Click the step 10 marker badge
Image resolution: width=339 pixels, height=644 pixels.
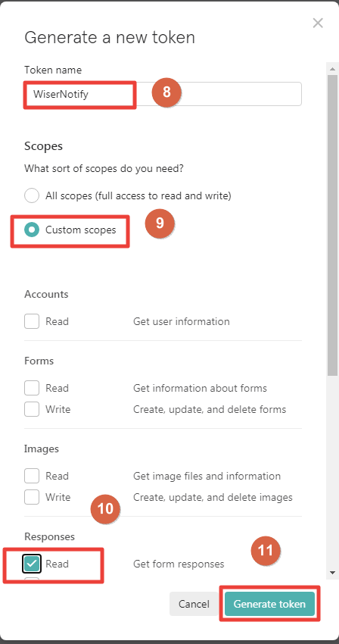click(x=105, y=509)
